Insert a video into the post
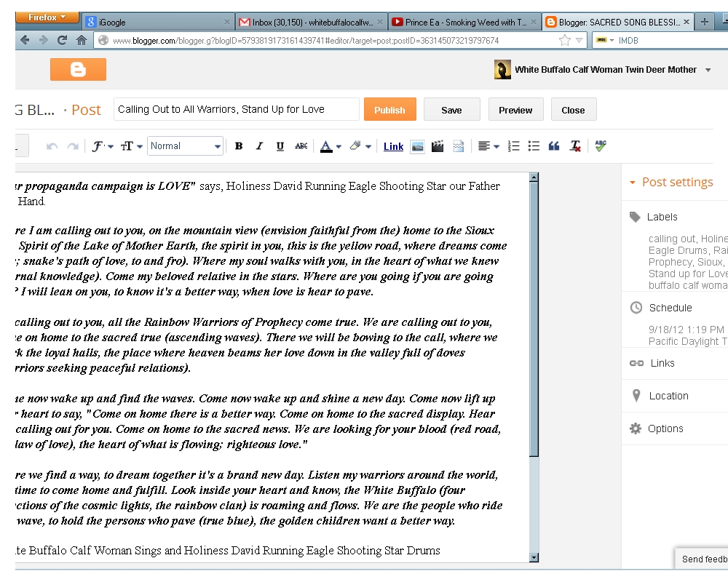 438,147
